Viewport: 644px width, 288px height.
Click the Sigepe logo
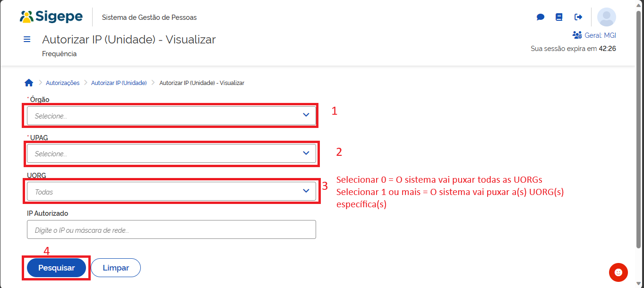point(51,17)
